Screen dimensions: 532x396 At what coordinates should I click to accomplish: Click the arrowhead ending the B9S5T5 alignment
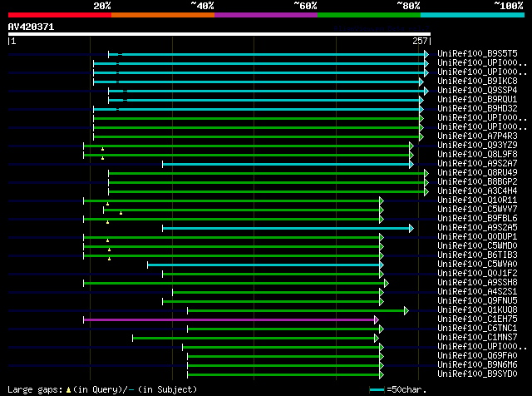pyautogui.click(x=426, y=54)
